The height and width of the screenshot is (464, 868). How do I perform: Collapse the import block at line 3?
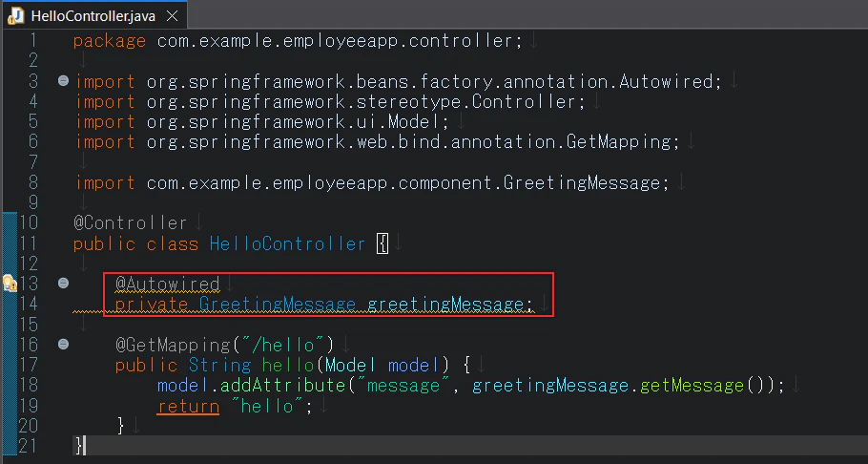[x=63, y=81]
